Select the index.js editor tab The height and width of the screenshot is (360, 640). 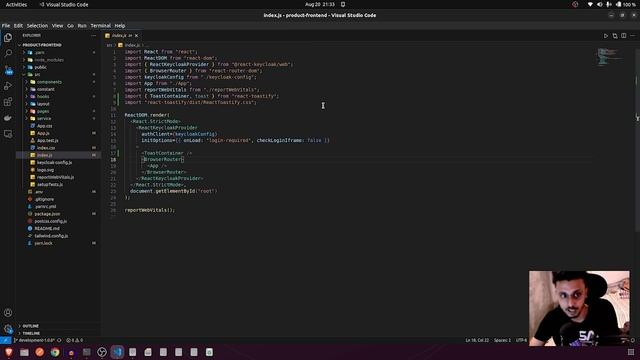coord(122,36)
